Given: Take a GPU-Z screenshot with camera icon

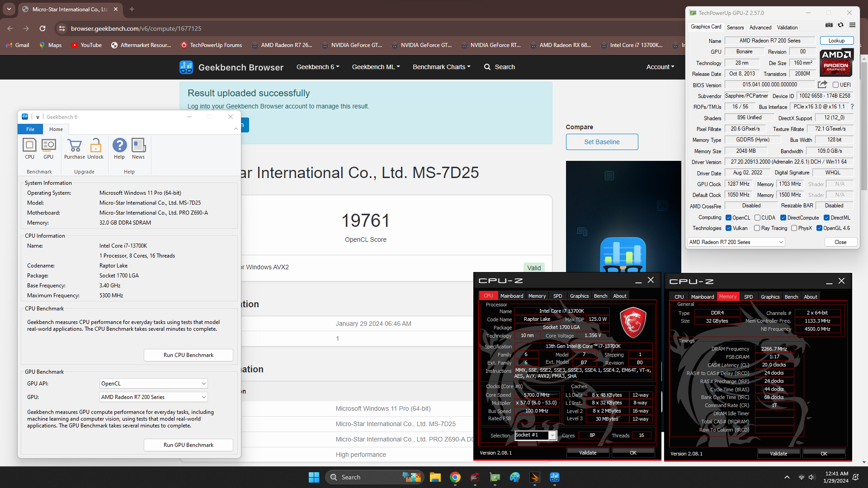Looking at the screenshot, I should click(829, 25).
